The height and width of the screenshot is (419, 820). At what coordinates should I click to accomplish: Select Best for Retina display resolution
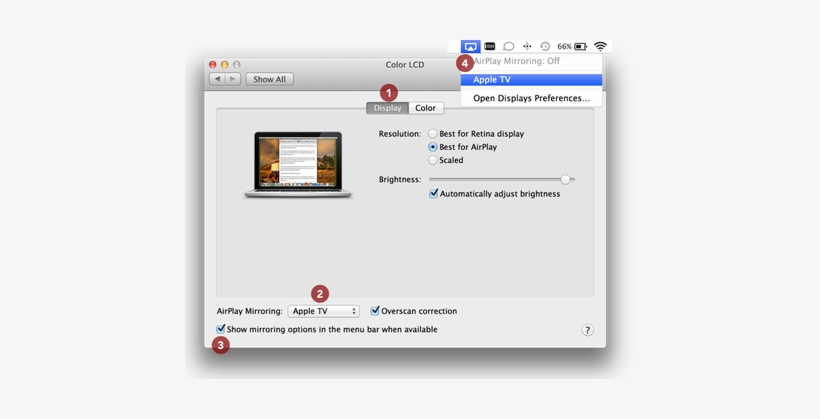432,134
